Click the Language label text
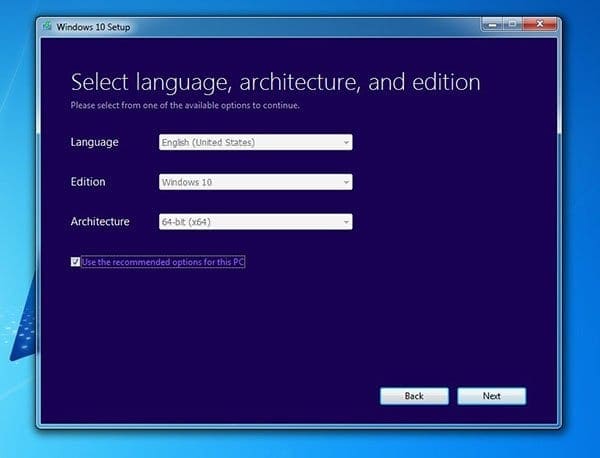This screenshot has width=600, height=458. pyautogui.click(x=95, y=142)
